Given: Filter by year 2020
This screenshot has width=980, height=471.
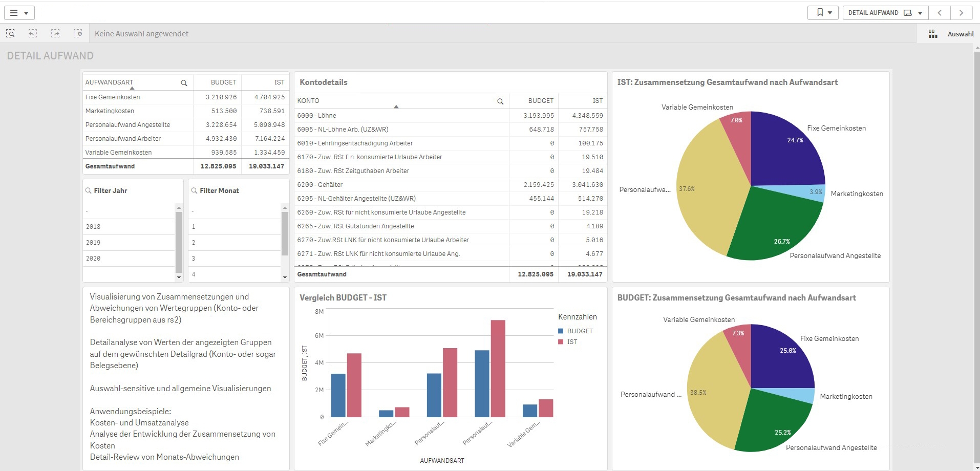Looking at the screenshot, I should [129, 259].
